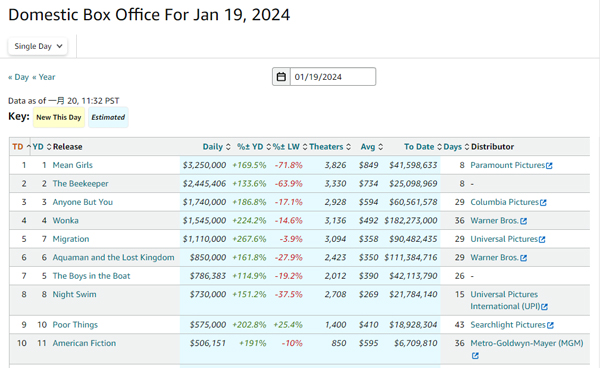The image size is (600, 368).
Task: Open Paramount Pictures external link icon
Action: point(549,166)
